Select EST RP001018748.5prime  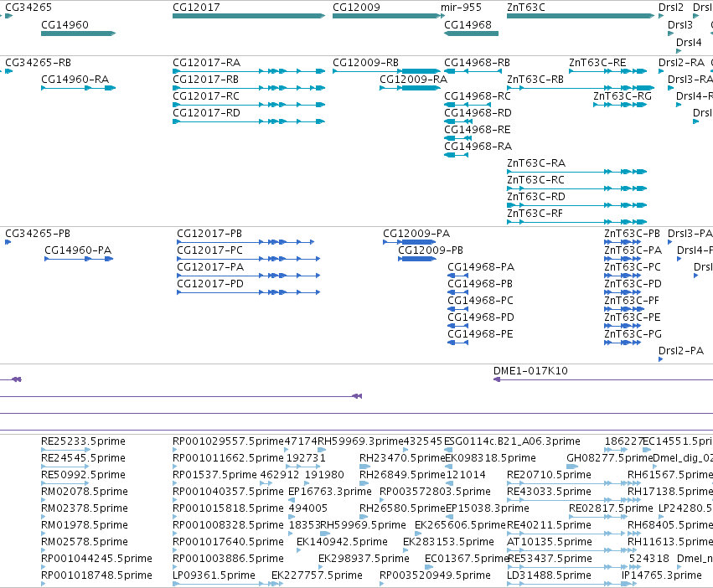click(44, 584)
